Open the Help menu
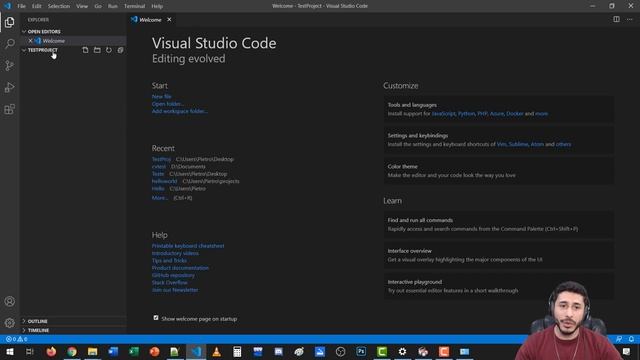This screenshot has height=360, width=640. pyautogui.click(x=157, y=6)
